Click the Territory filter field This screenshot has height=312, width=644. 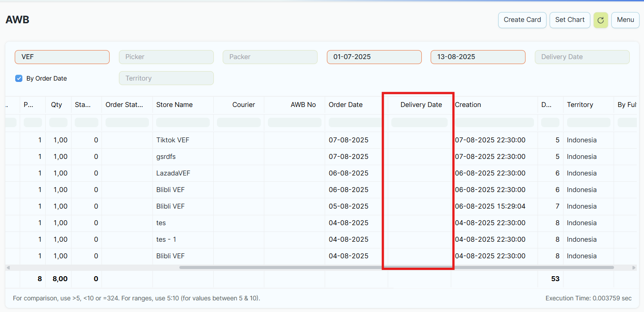pyautogui.click(x=166, y=78)
